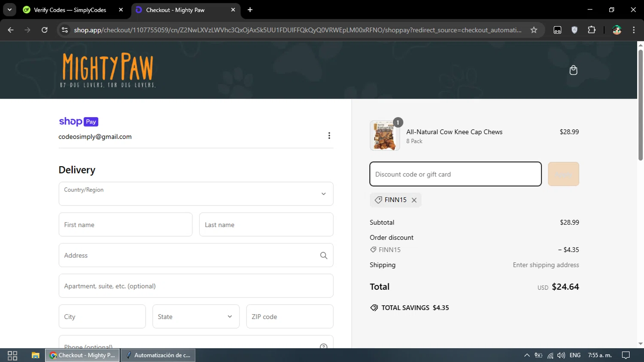Click the Discount code or gift card field
The width and height of the screenshot is (644, 362).
pyautogui.click(x=456, y=174)
